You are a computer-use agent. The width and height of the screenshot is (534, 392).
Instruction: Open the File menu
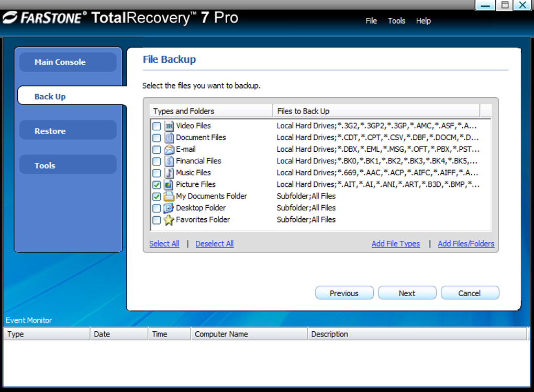pos(371,21)
